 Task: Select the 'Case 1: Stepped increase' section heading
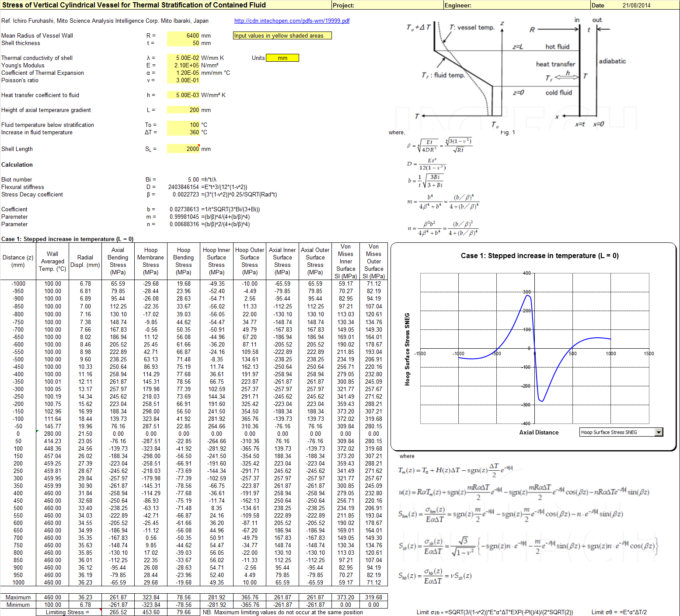click(67, 239)
